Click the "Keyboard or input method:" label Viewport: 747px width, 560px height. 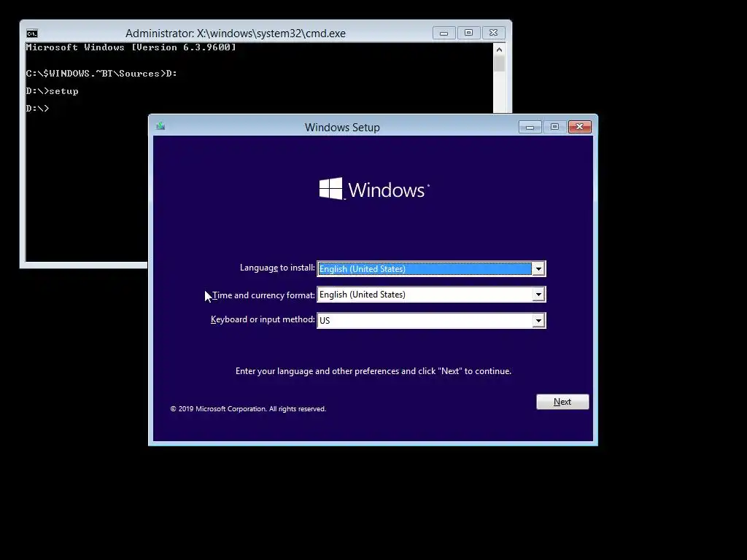(263, 319)
